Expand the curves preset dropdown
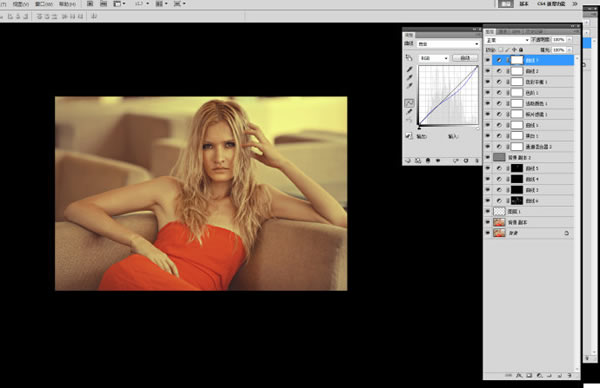The image size is (600, 388). [x=448, y=44]
